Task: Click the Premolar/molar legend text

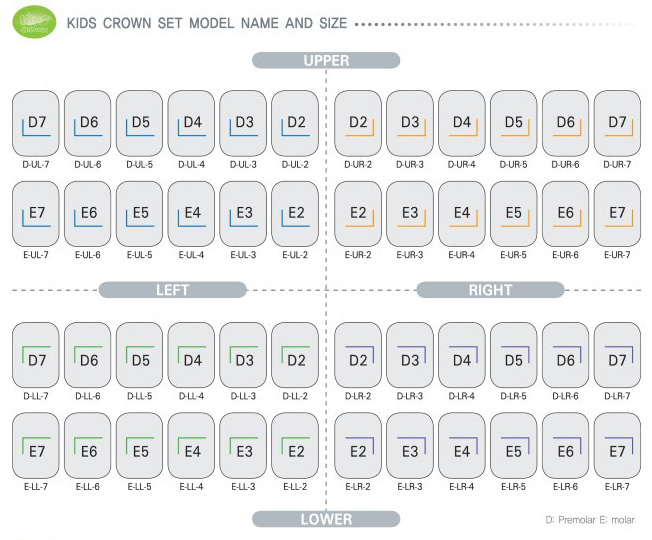Action: point(589,519)
